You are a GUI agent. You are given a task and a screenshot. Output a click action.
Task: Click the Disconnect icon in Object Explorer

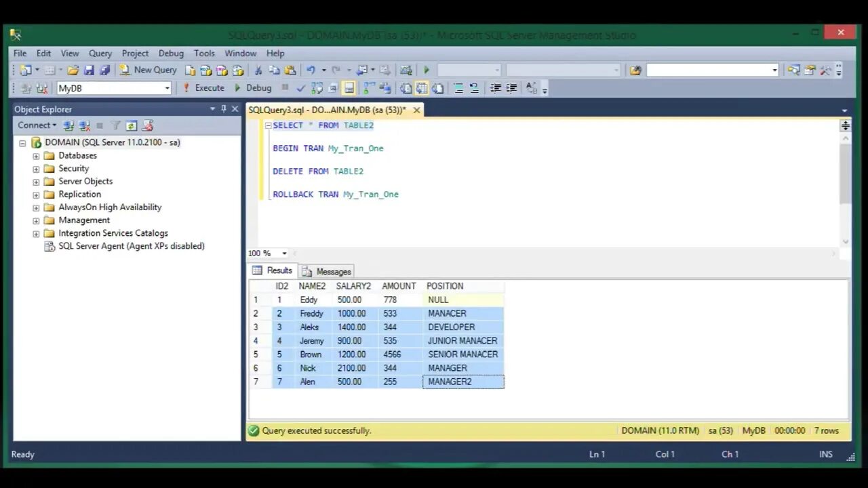pyautogui.click(x=85, y=125)
